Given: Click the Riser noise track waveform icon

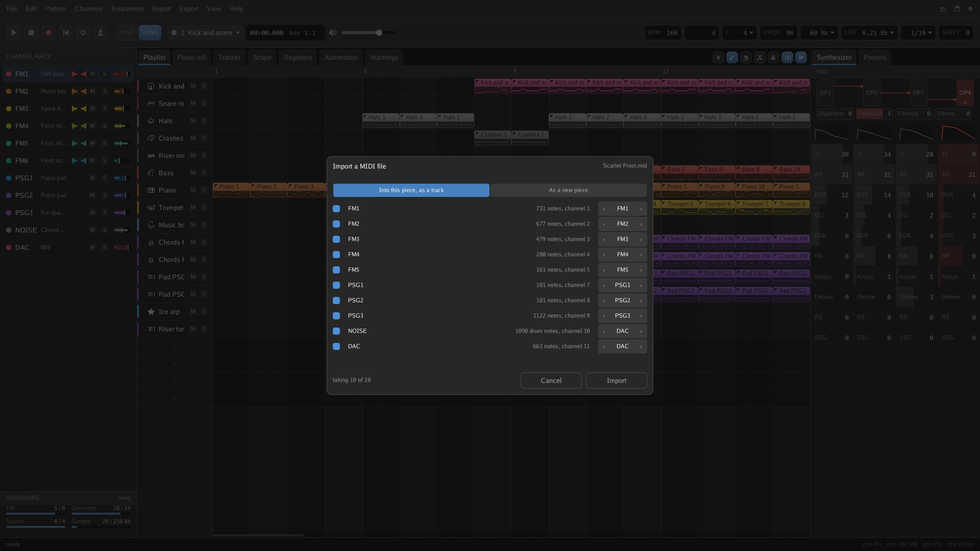Looking at the screenshot, I should [x=151, y=156].
